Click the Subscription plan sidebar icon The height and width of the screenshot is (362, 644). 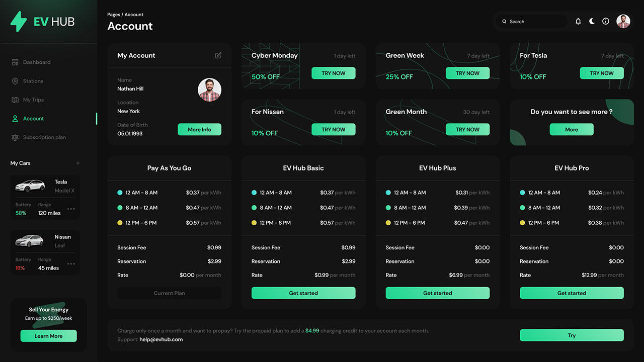pos(16,137)
